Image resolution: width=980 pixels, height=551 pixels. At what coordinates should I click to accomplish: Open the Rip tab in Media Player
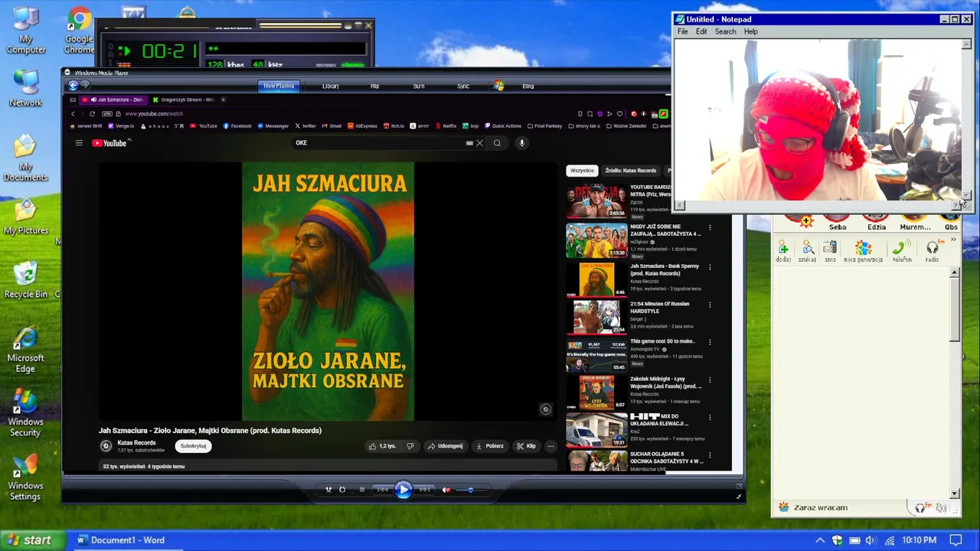pyautogui.click(x=374, y=86)
